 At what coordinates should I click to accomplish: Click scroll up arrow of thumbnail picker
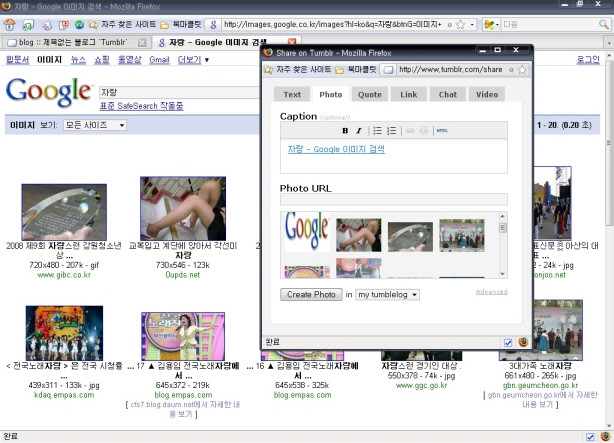pos(503,216)
